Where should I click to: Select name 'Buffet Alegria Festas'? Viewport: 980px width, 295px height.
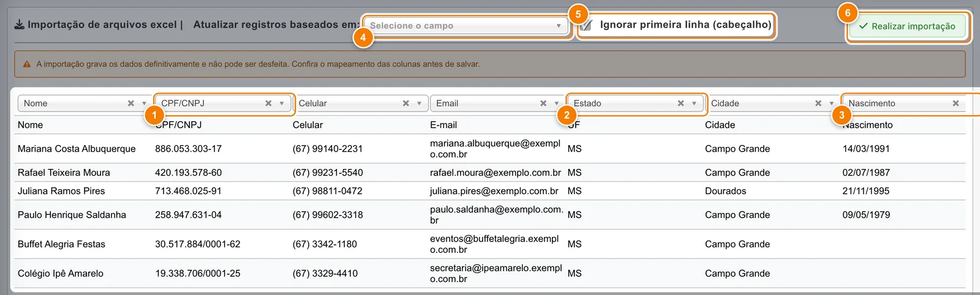(61, 244)
